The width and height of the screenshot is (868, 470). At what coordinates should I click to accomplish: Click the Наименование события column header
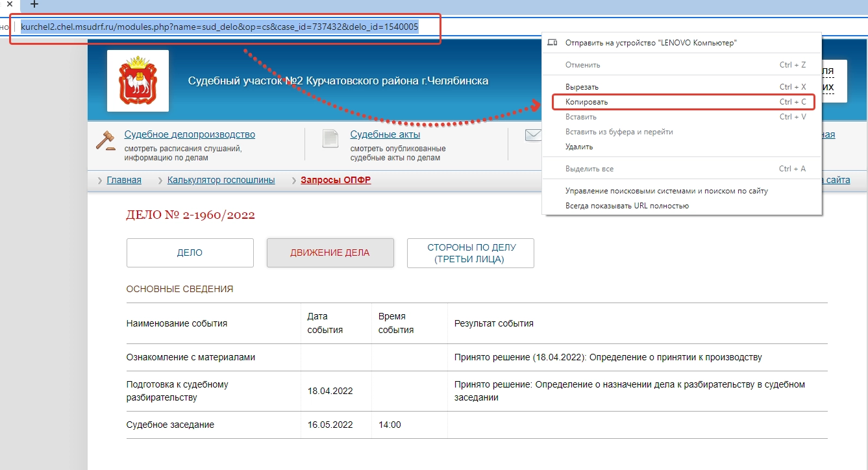(177, 323)
